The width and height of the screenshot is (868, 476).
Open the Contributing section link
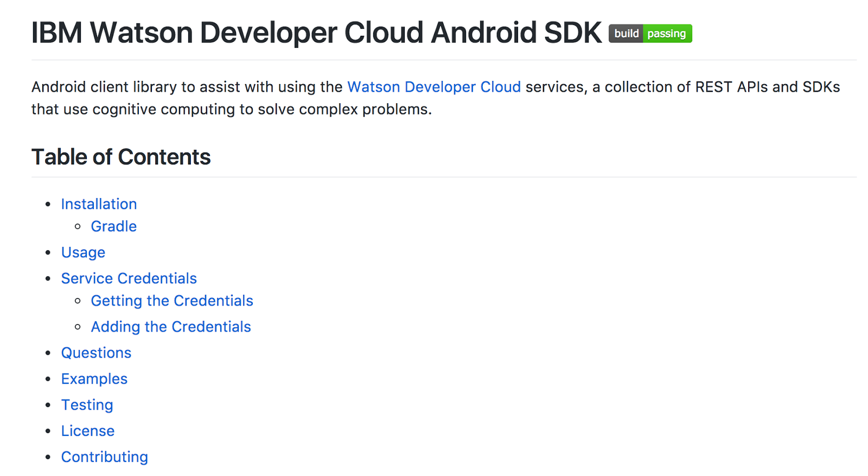coord(105,457)
